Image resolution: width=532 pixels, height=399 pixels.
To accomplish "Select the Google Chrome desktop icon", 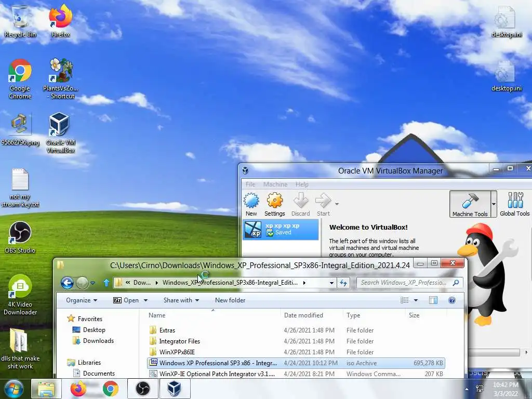I will point(20,79).
